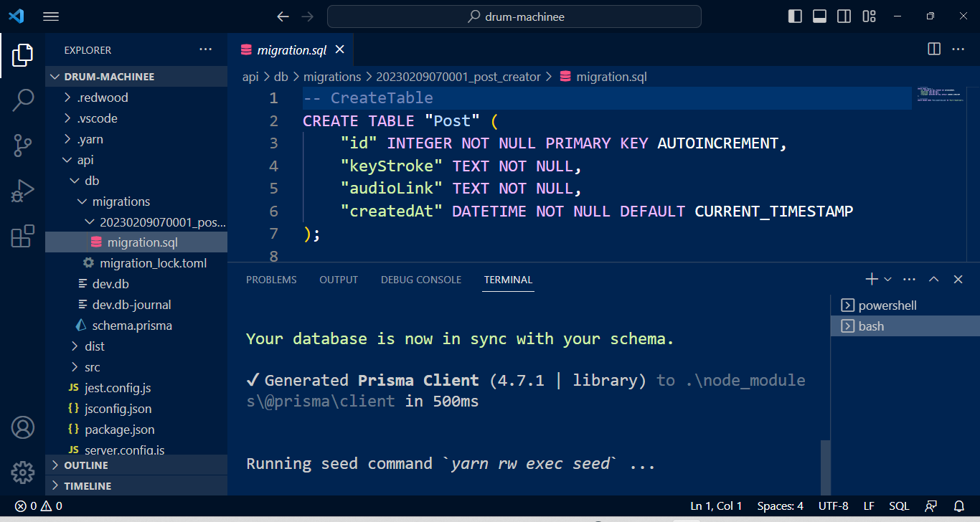Go forward using the right arrow
This screenshot has height=522, width=980.
(x=308, y=16)
